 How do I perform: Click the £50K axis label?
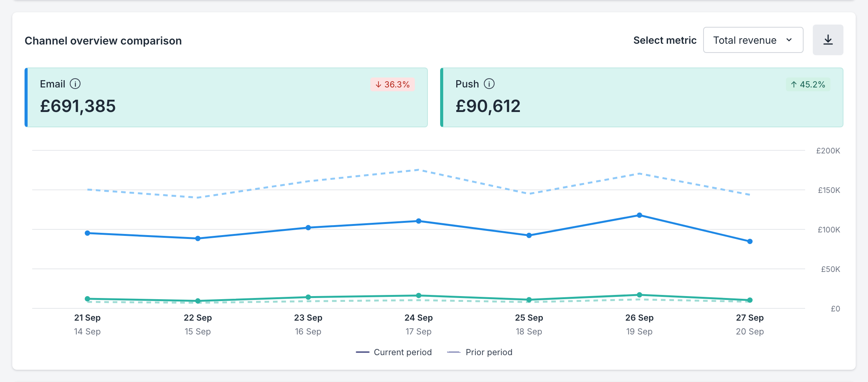click(830, 269)
